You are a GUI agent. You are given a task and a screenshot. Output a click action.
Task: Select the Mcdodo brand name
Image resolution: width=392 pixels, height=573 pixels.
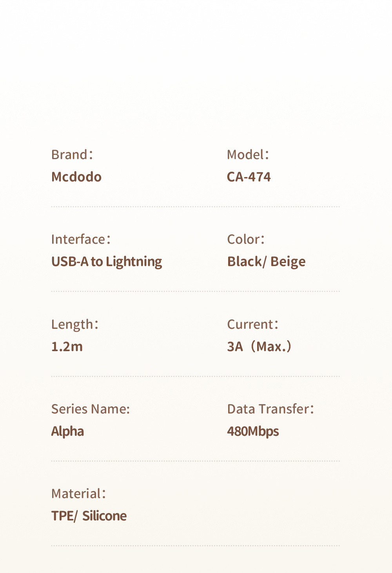pyautogui.click(x=76, y=177)
